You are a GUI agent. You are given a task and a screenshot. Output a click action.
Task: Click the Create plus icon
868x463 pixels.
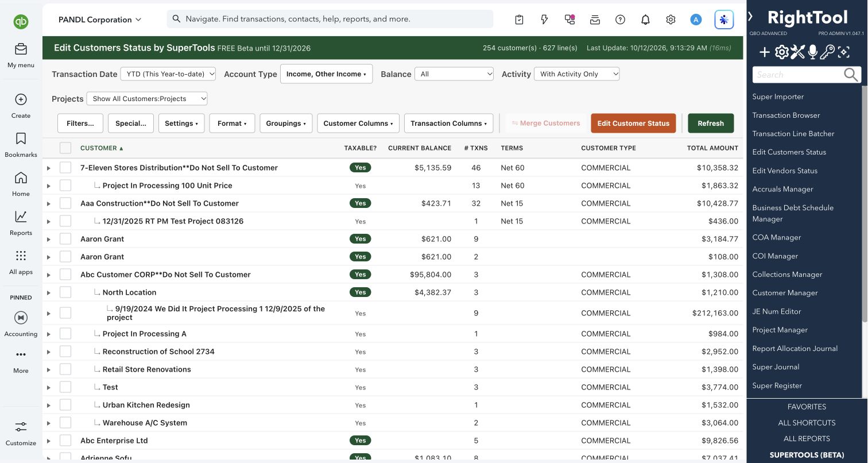21,99
